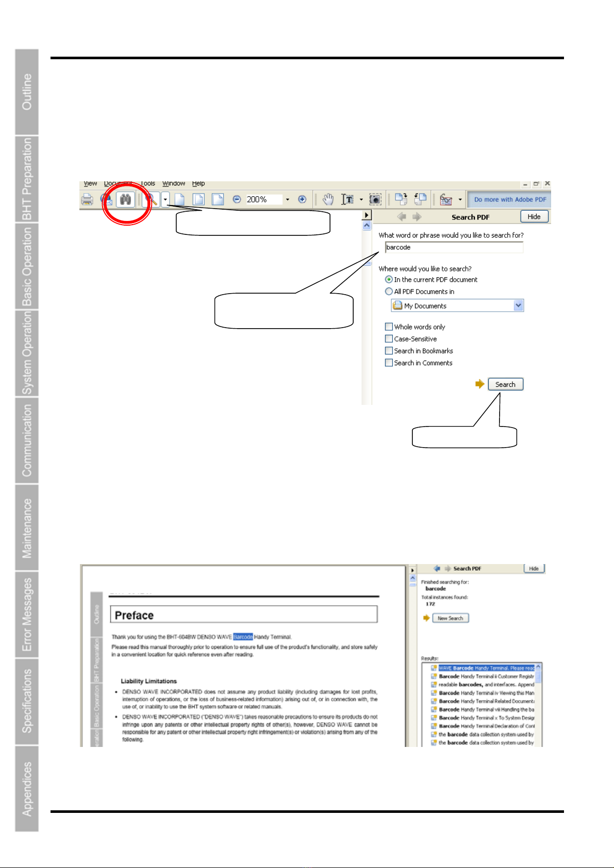Open the zoom tool dropdown arrow

click(165, 199)
